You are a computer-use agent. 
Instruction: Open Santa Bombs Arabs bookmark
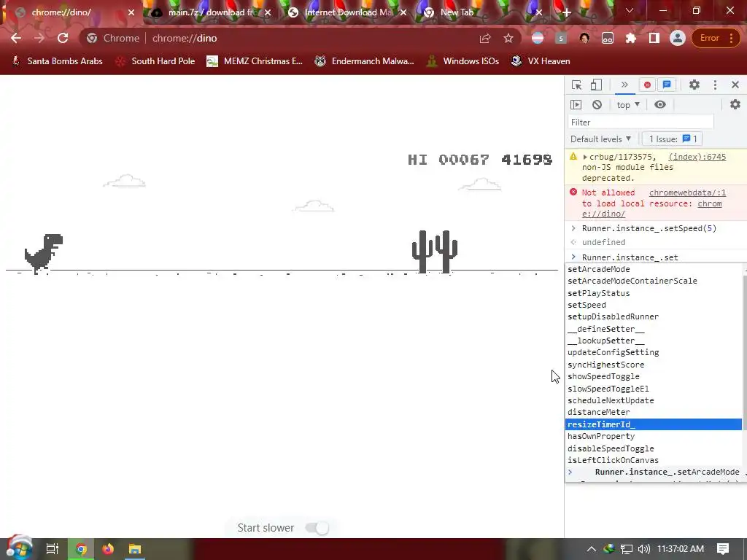click(57, 61)
